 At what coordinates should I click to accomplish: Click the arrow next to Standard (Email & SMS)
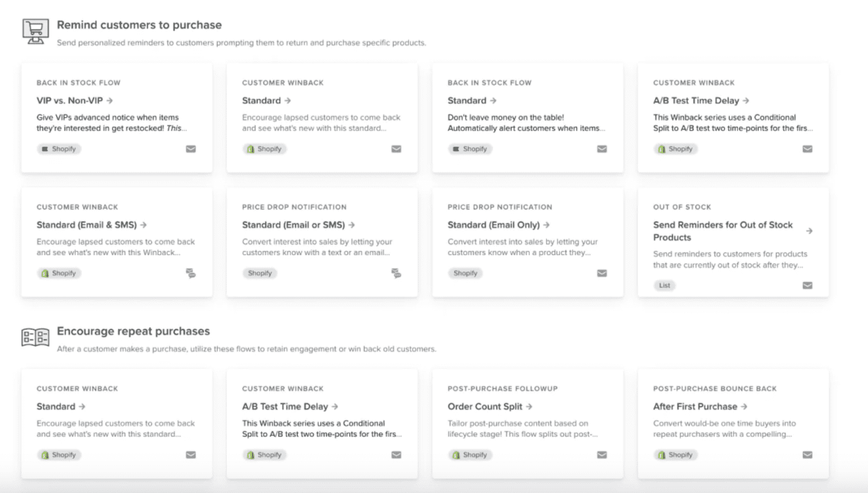pyautogui.click(x=143, y=224)
